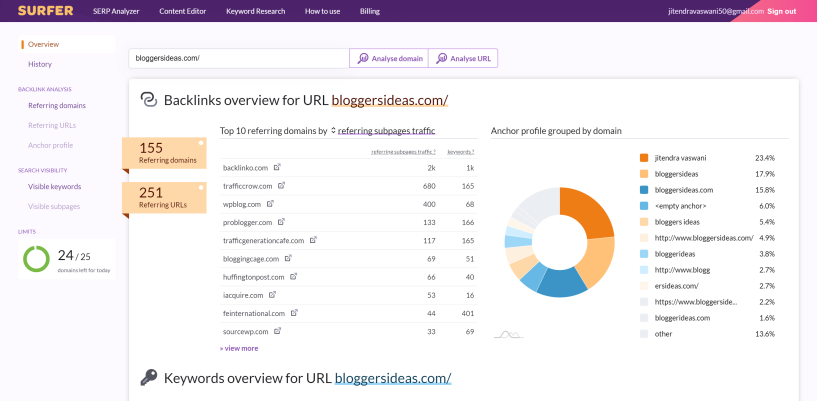Open external link icon beside huffingtonpost.com
The image size is (817, 401).
[293, 276]
